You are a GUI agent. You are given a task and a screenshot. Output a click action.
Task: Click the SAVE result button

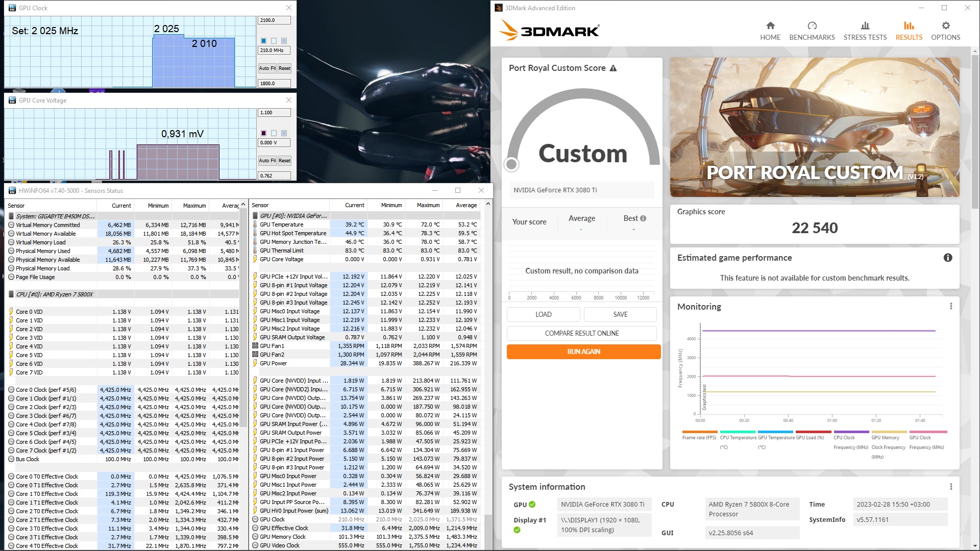[x=620, y=314]
